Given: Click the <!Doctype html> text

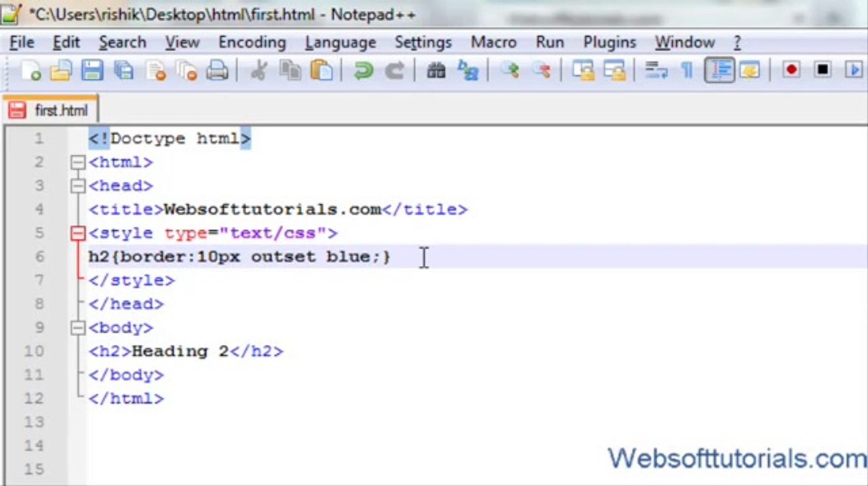Looking at the screenshot, I should (x=169, y=138).
